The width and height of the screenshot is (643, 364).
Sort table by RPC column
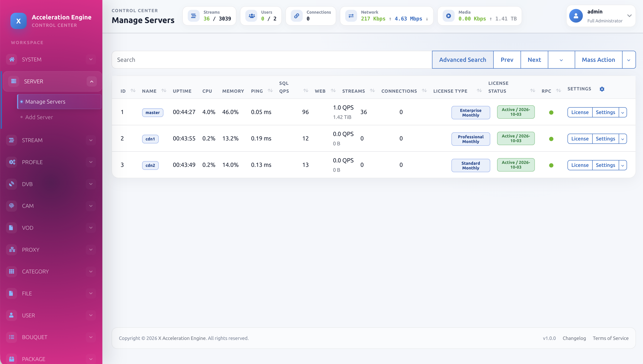coord(559,91)
